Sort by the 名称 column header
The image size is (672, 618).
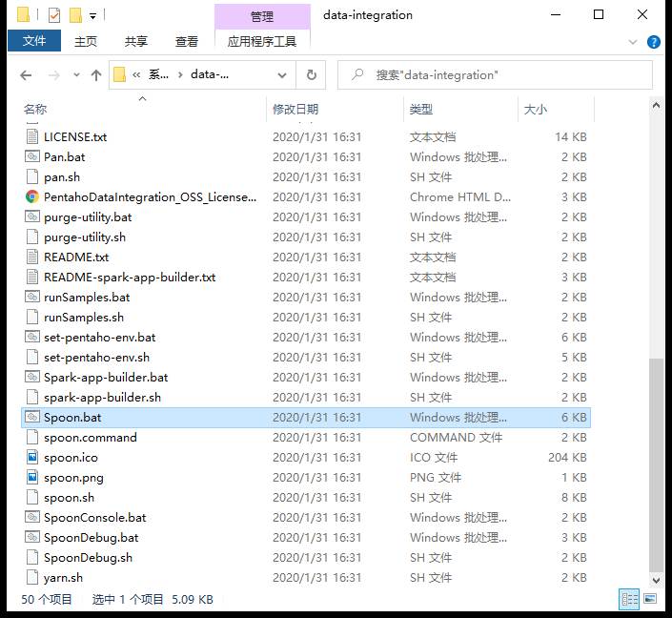35,109
